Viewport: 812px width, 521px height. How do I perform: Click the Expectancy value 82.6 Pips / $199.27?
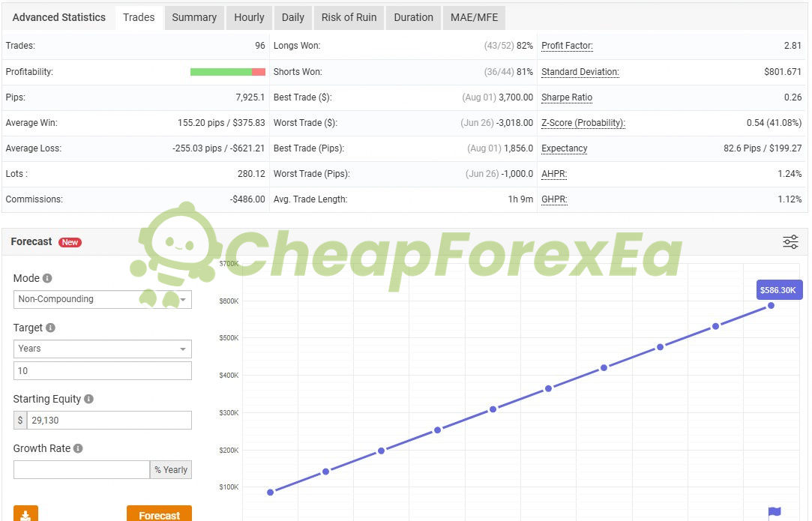pyautogui.click(x=763, y=148)
